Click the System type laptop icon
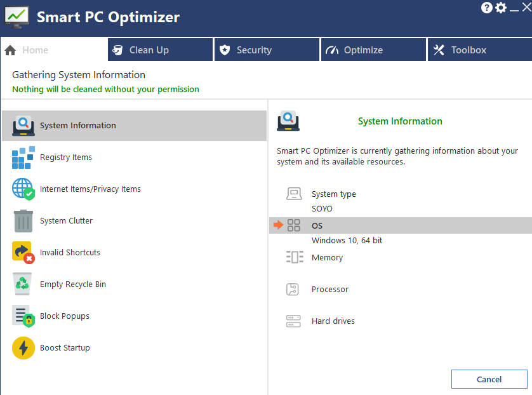The height and width of the screenshot is (395, 532). (x=294, y=194)
